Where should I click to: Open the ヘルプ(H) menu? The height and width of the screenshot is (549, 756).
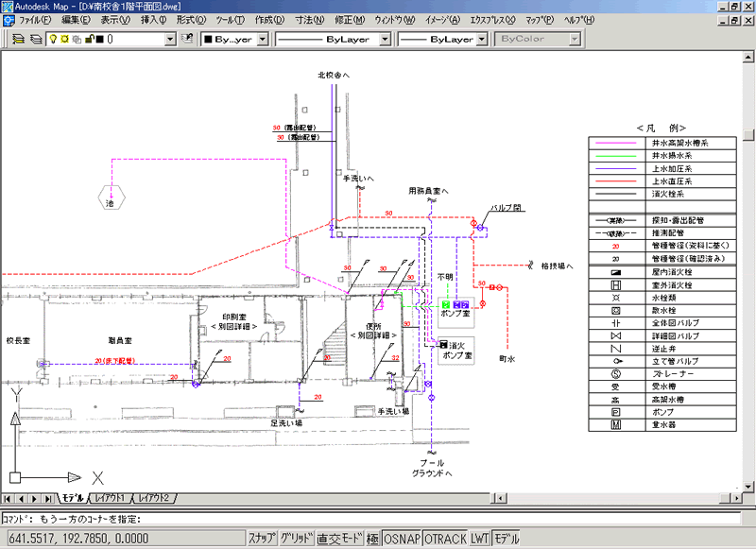[579, 20]
